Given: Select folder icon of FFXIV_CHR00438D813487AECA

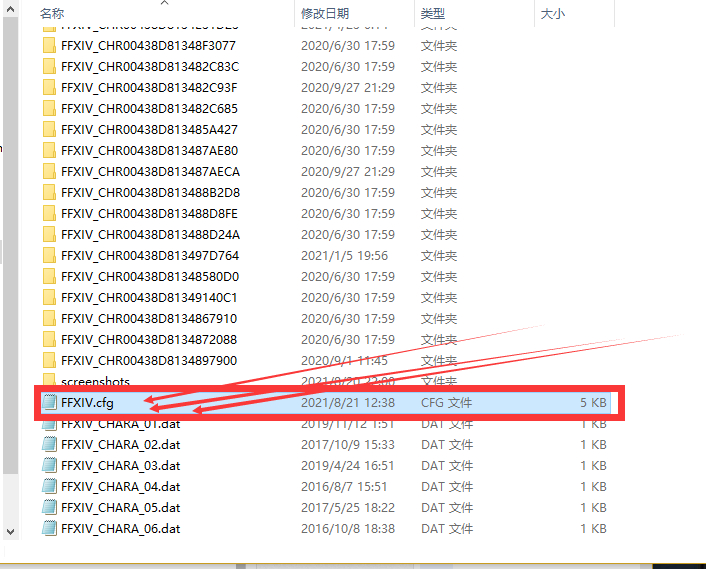Looking at the screenshot, I should point(49,172).
